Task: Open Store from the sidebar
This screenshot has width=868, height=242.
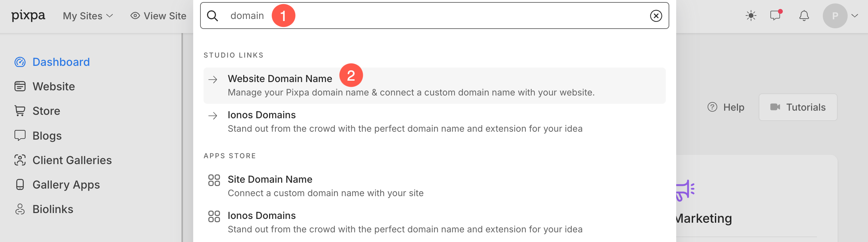Action: point(46,111)
